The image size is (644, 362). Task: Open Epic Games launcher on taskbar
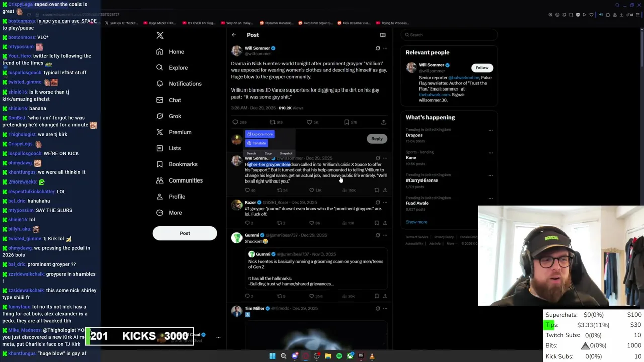pyautogui.click(x=361, y=356)
